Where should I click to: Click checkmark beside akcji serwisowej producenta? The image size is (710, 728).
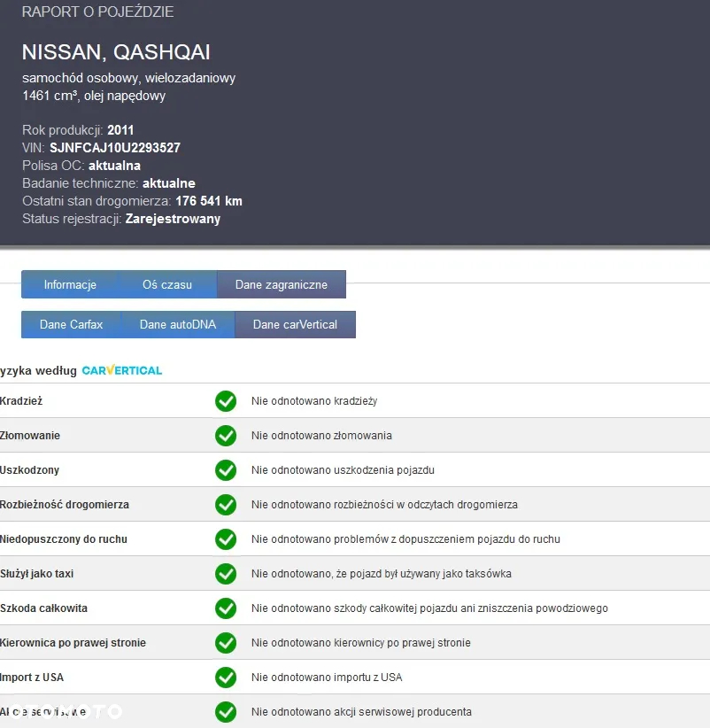pos(226,712)
